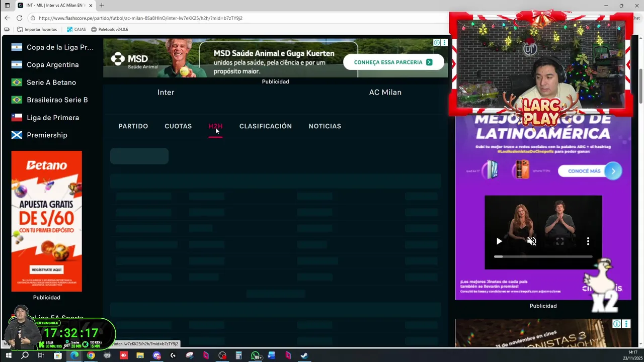Switch to the PARTIDO tab
The image size is (644, 362).
[x=133, y=126]
